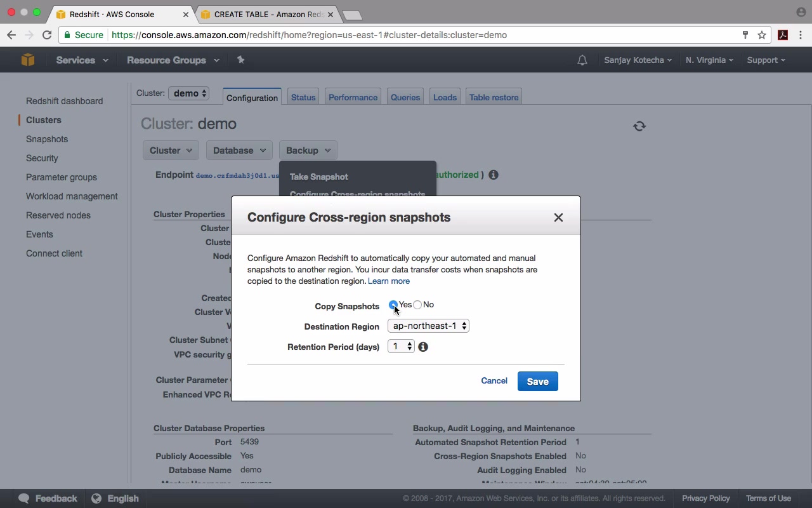Click the key icon in the address bar
The width and height of the screenshot is (812, 508).
pyautogui.click(x=745, y=35)
